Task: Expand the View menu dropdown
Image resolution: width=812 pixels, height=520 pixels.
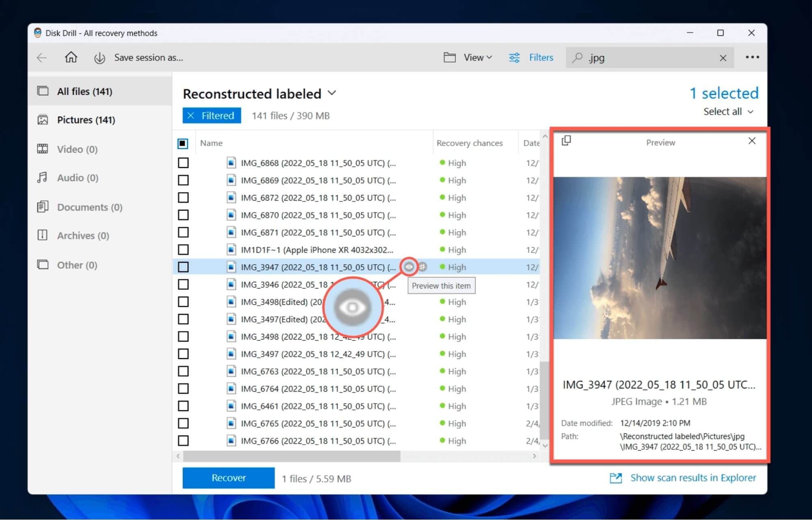Action: coord(469,57)
